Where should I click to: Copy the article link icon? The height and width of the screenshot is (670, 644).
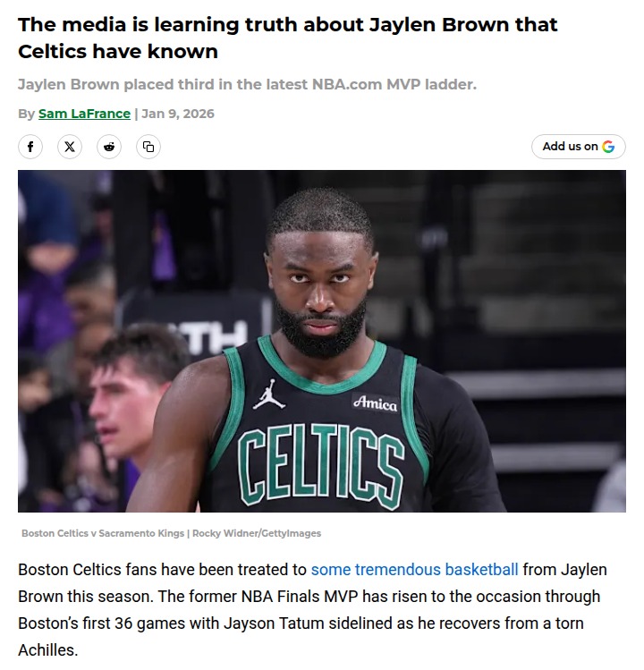click(148, 147)
